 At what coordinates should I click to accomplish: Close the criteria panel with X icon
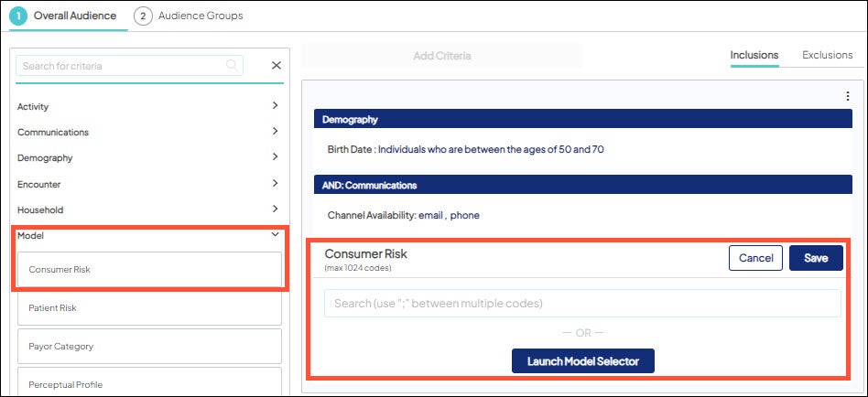[277, 66]
